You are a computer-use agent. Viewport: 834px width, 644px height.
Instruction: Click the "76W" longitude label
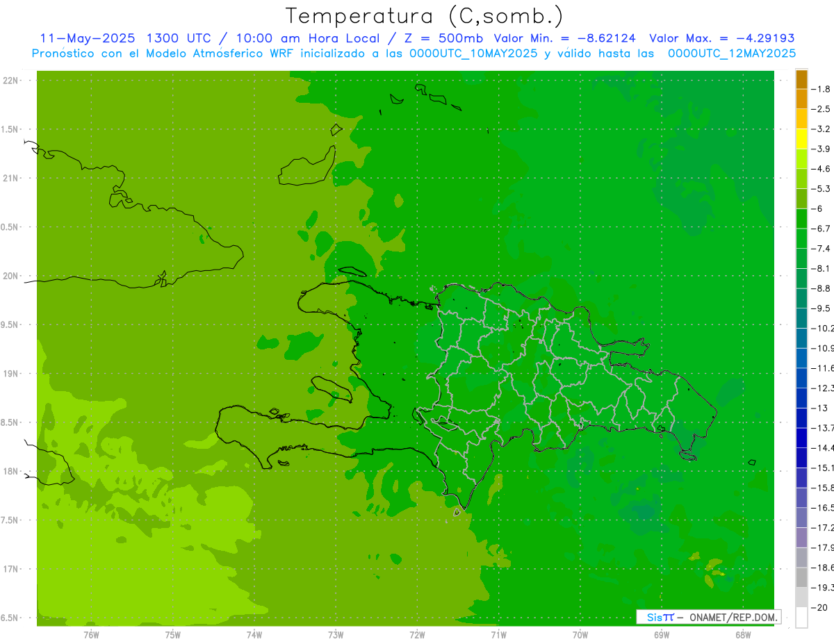(92, 635)
